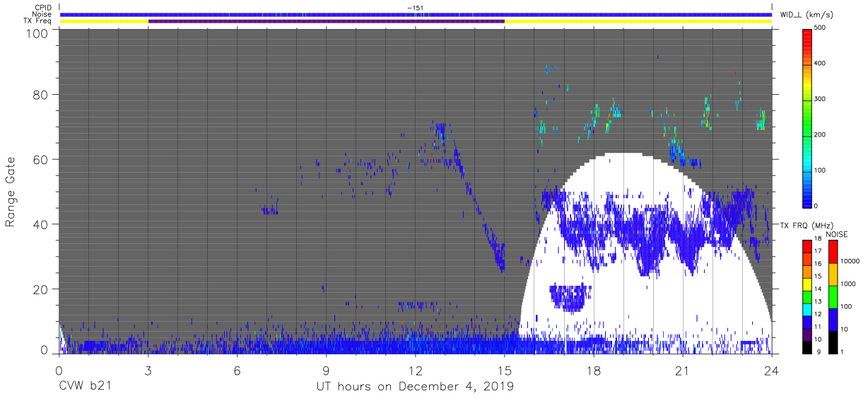Click the 80 tick label on range axis
This screenshot has height=401, width=868.
42,94
